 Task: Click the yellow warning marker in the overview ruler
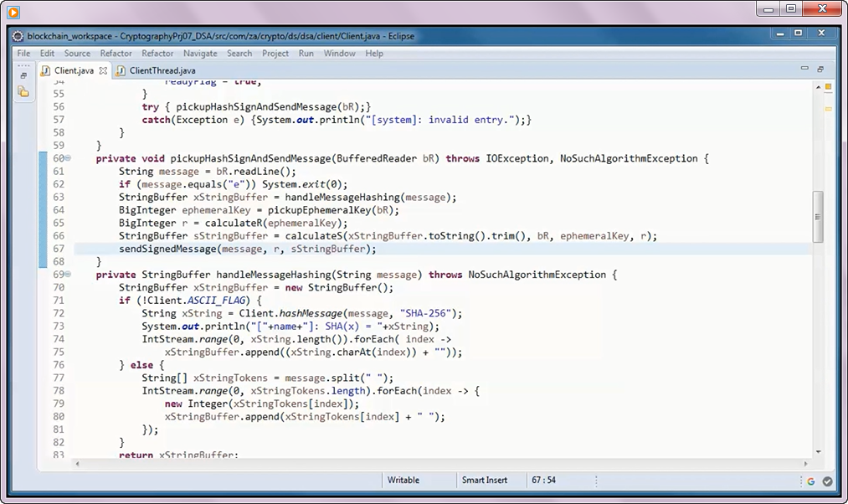click(828, 109)
